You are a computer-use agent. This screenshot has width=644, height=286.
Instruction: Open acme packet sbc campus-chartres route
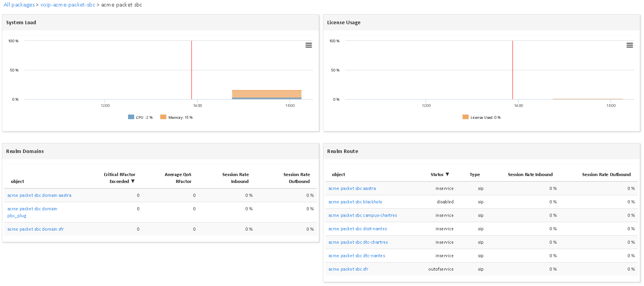[362, 215]
